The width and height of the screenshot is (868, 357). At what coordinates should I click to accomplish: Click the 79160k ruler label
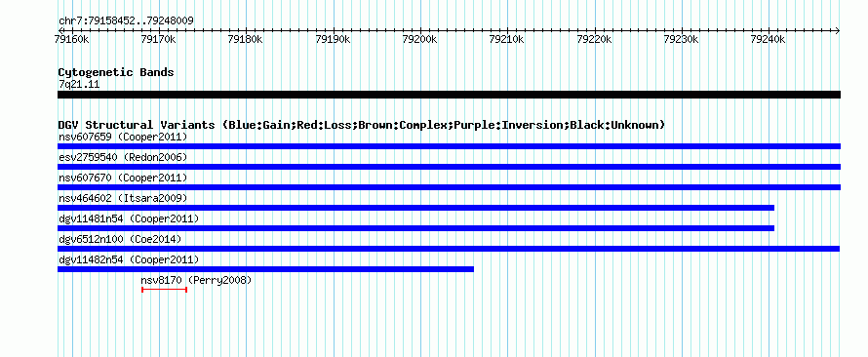pyautogui.click(x=72, y=39)
